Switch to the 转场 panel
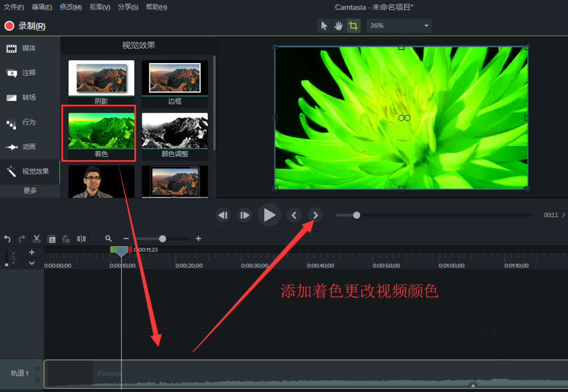568x392 pixels. 26,97
